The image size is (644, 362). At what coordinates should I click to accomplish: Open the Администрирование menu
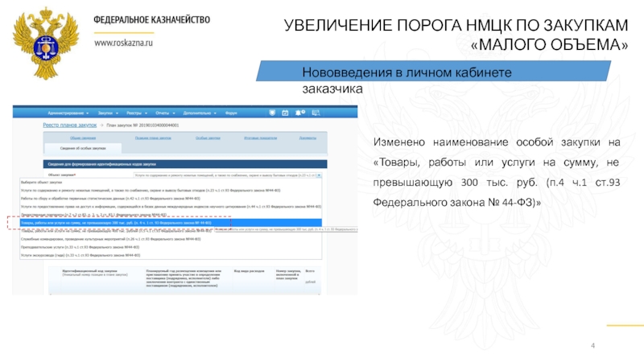[x=68, y=113]
